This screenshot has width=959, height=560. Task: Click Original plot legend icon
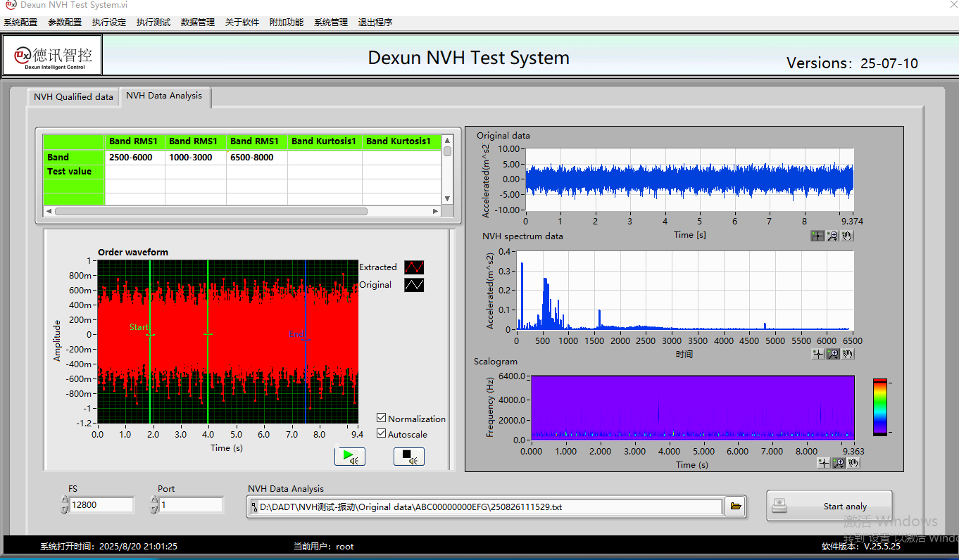(x=414, y=285)
